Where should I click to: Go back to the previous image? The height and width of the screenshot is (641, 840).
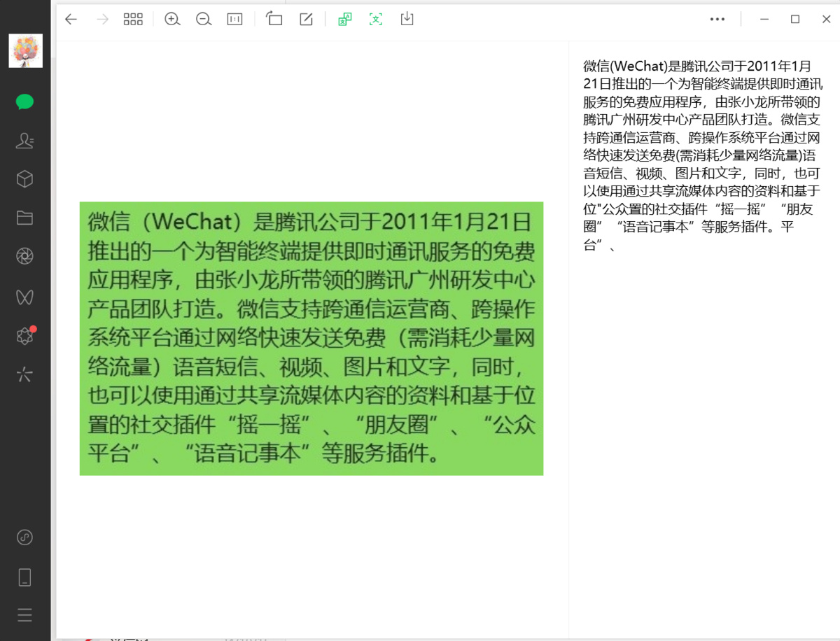click(x=71, y=19)
